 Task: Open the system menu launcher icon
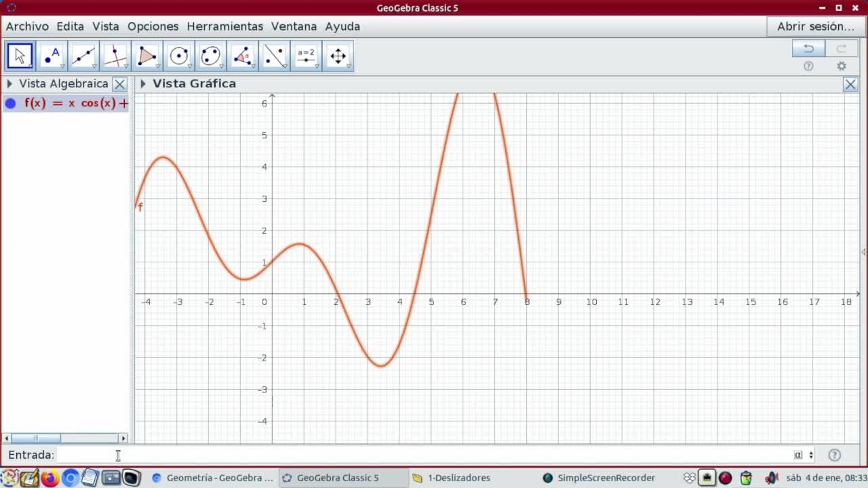tap(9, 478)
